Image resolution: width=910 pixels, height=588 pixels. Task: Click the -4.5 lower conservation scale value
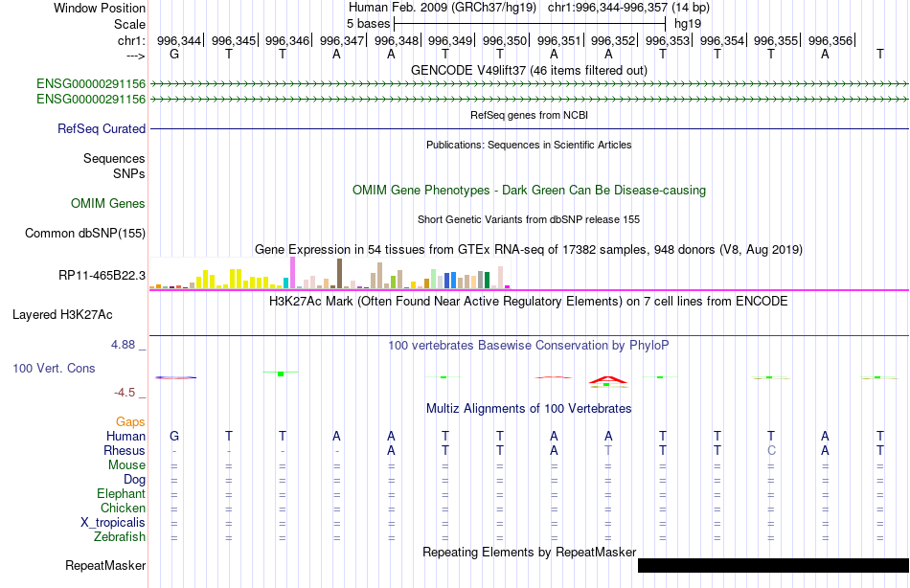pos(125,393)
